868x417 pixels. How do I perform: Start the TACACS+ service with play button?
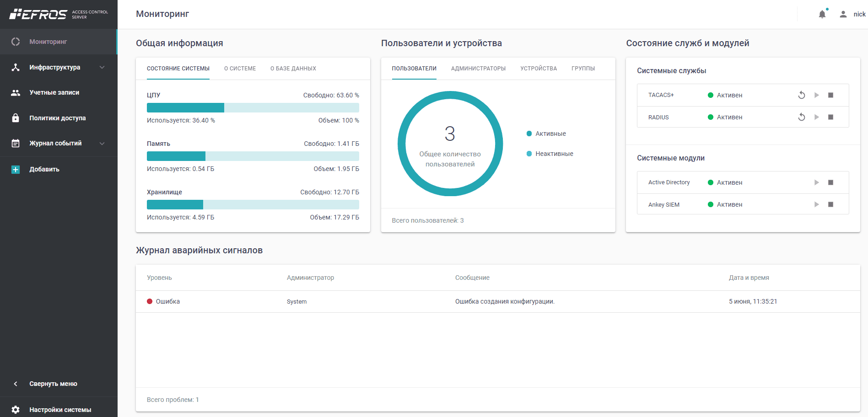(816, 95)
